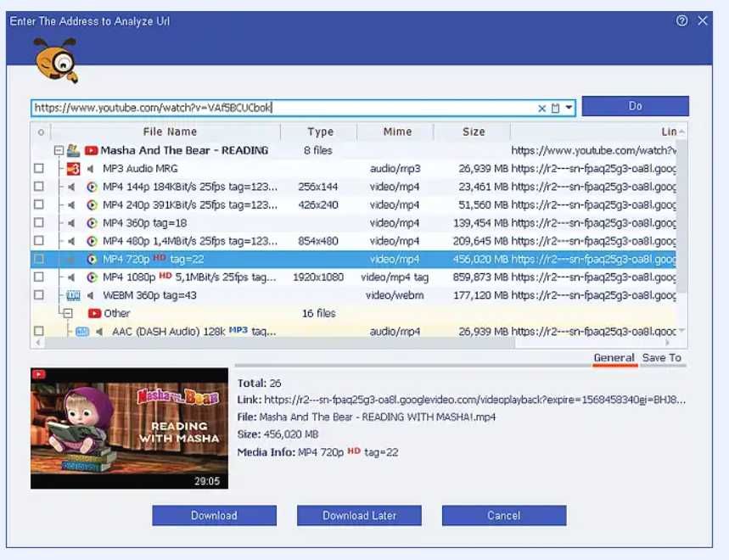Click the MP3 file type icon for MP3 Audio MRG
Viewport: 729px width, 560px height.
click(74, 169)
